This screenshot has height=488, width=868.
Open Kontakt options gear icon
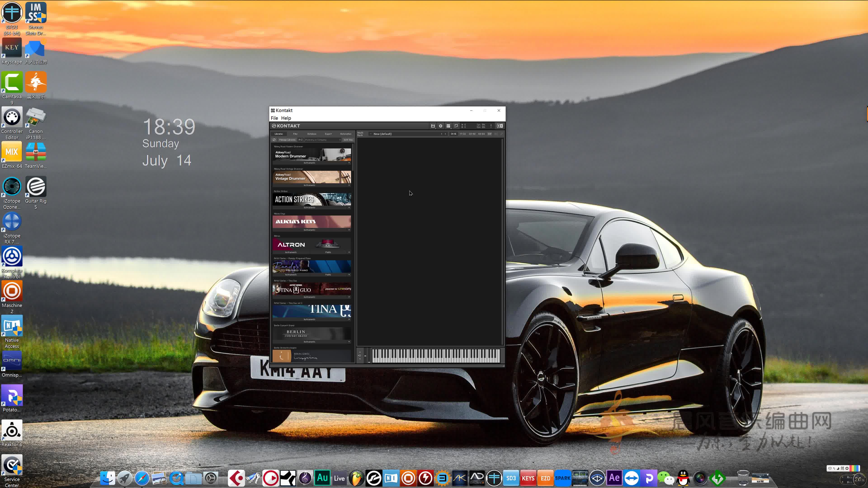click(x=440, y=126)
